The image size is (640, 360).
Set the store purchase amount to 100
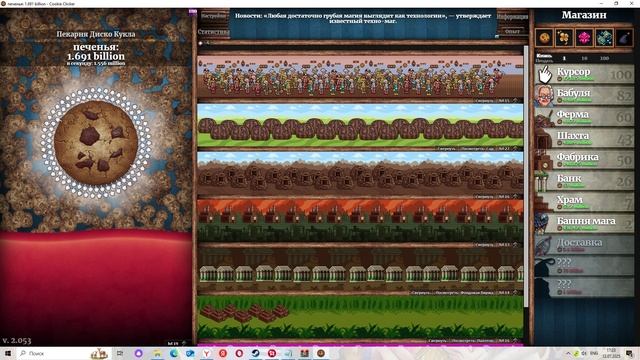pyautogui.click(x=604, y=58)
